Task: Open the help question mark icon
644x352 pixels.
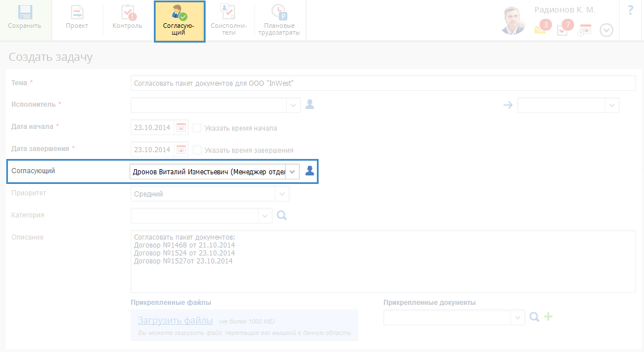Action: click(630, 10)
